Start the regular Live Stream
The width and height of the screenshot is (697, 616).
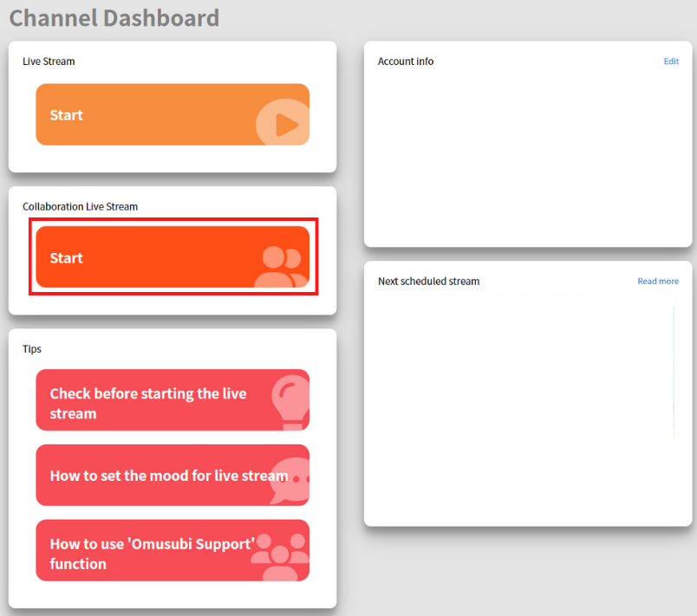[x=173, y=114]
